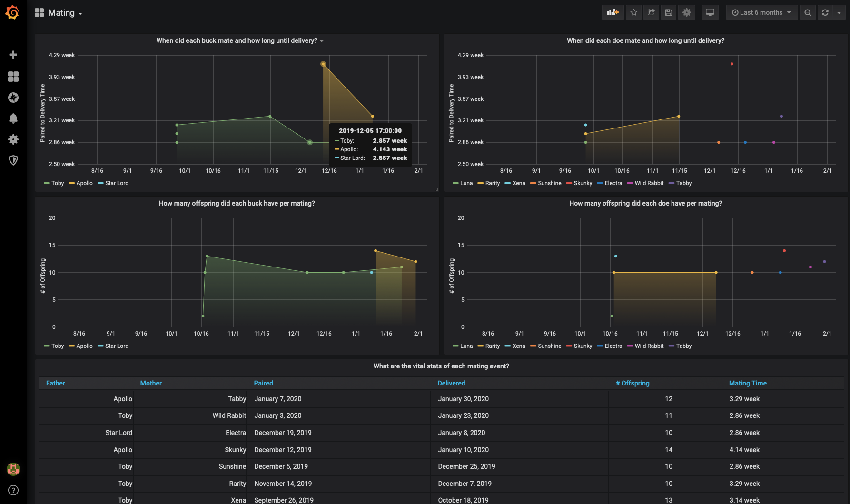Open the Alerting bell icon

[x=13, y=119]
